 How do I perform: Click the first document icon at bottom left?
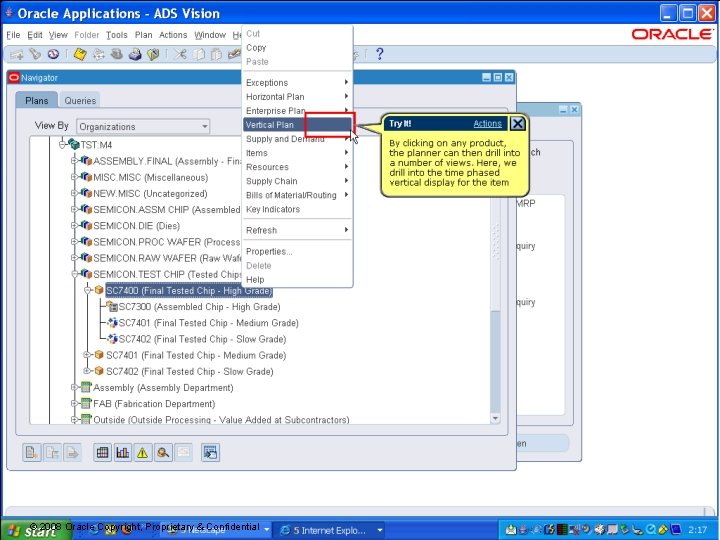tap(32, 453)
